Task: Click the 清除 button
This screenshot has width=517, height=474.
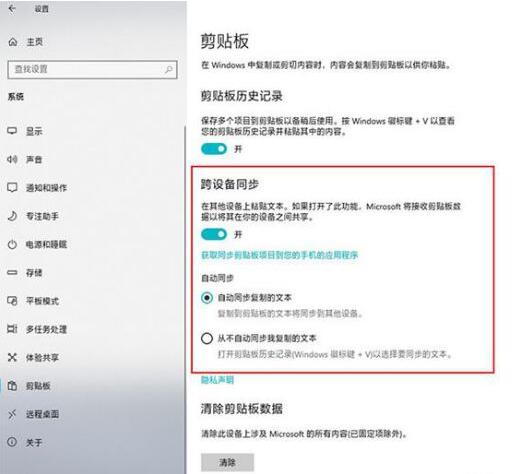Action: (x=227, y=462)
